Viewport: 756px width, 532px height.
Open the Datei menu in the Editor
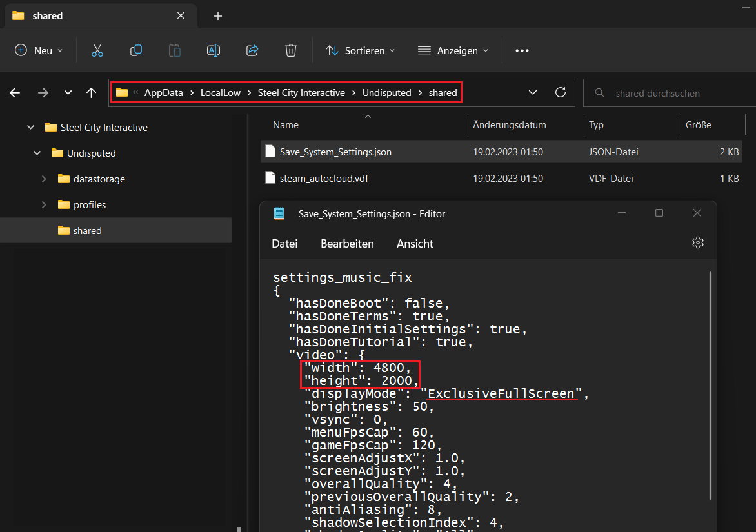tap(284, 243)
